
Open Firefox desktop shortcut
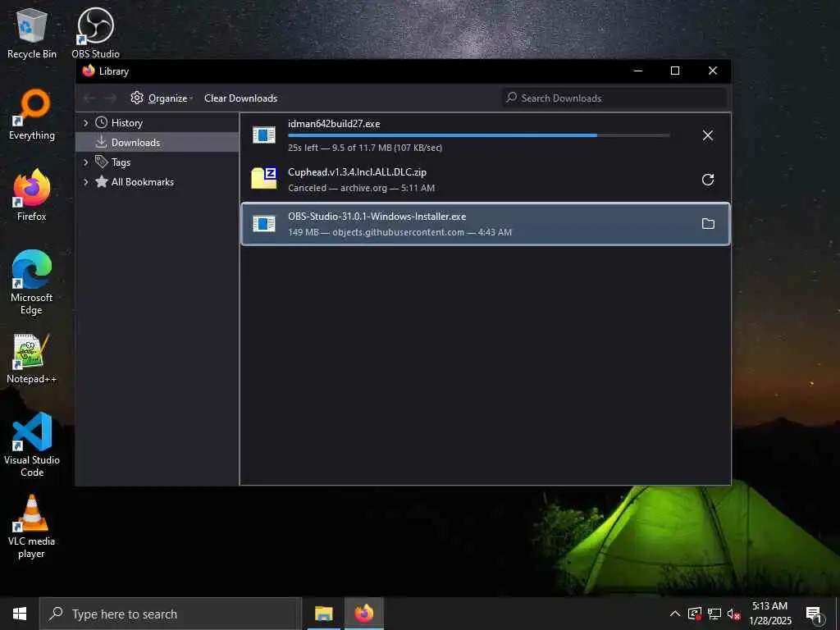tap(32, 195)
